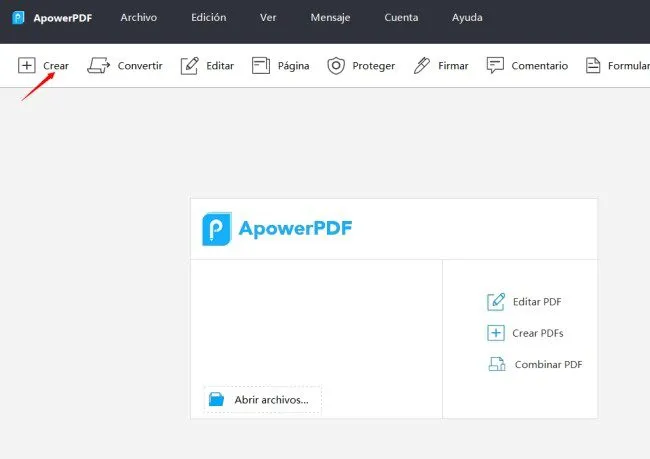650x459 pixels.
Task: Click the Página layout icon
Action: pyautogui.click(x=261, y=66)
